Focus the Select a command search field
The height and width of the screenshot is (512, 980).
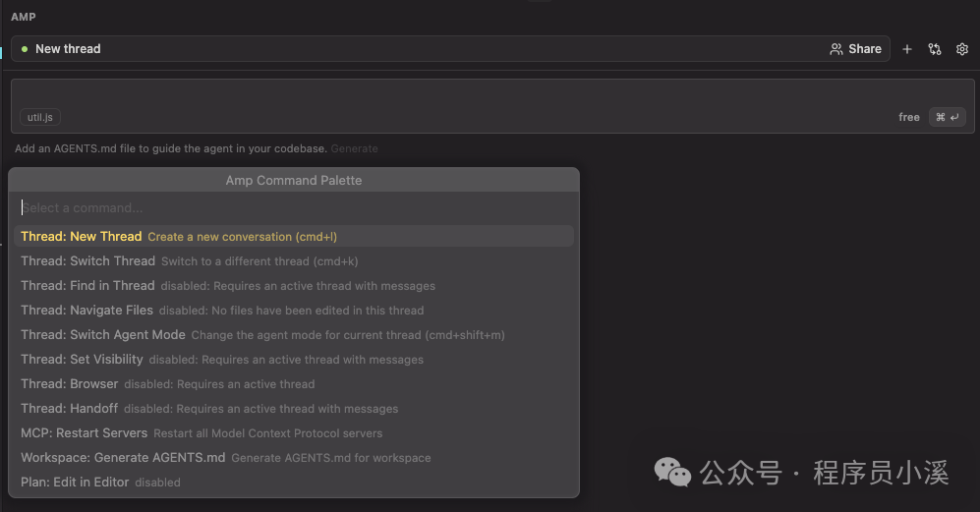[x=294, y=207]
